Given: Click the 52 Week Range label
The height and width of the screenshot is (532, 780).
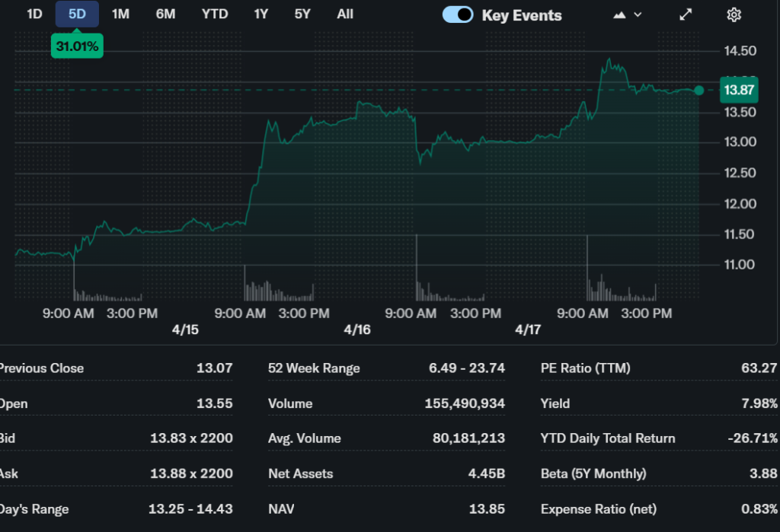Looking at the screenshot, I should pyautogui.click(x=314, y=368).
